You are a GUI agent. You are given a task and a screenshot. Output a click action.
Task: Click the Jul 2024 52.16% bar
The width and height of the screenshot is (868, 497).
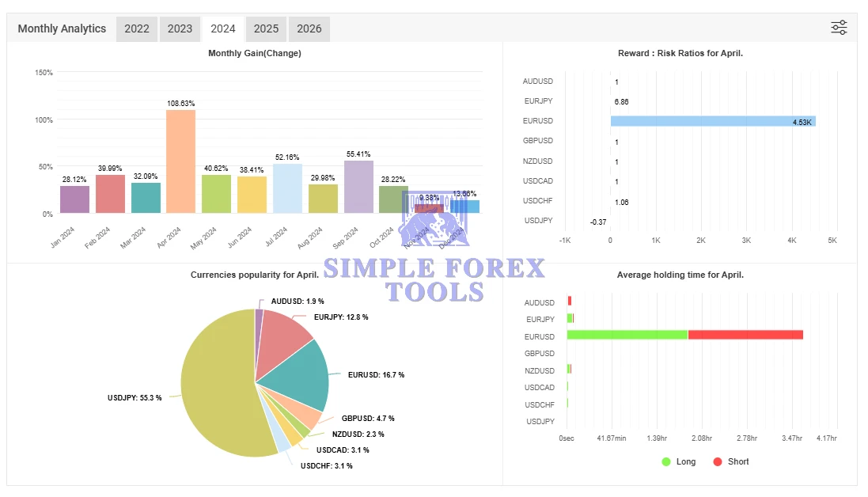pyautogui.click(x=287, y=188)
